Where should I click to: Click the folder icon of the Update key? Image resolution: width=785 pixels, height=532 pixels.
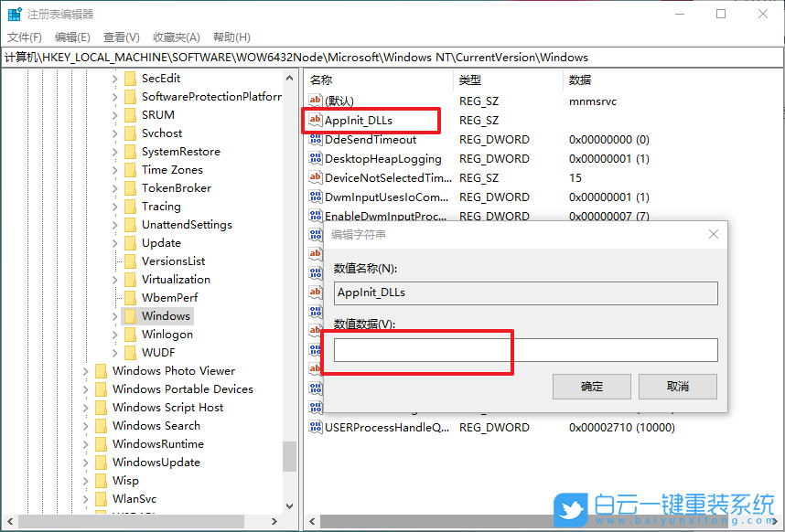pos(130,242)
